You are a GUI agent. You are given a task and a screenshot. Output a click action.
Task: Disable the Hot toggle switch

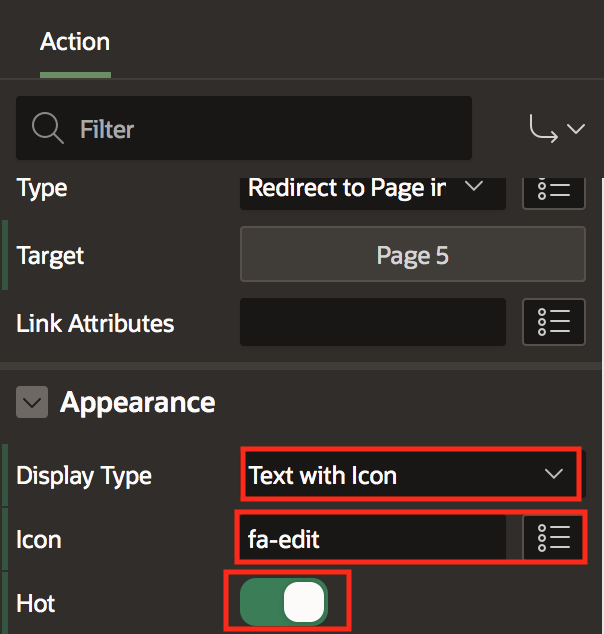[285, 602]
